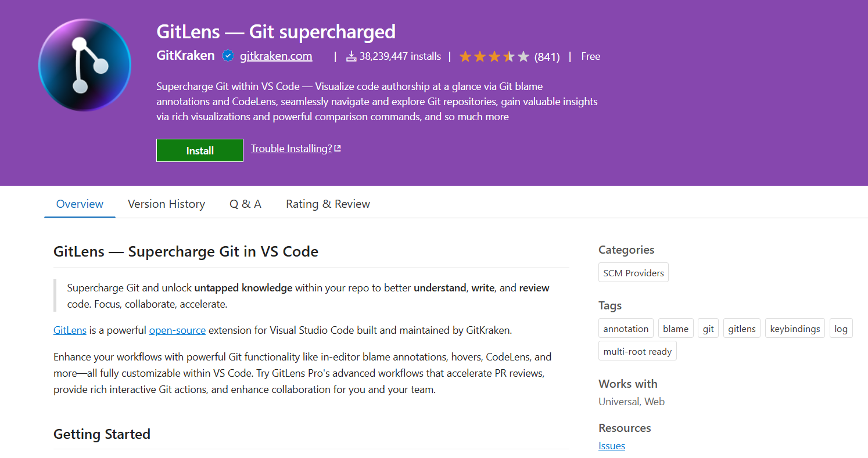Follow the open-source link in description
868x458 pixels.
coord(177,330)
